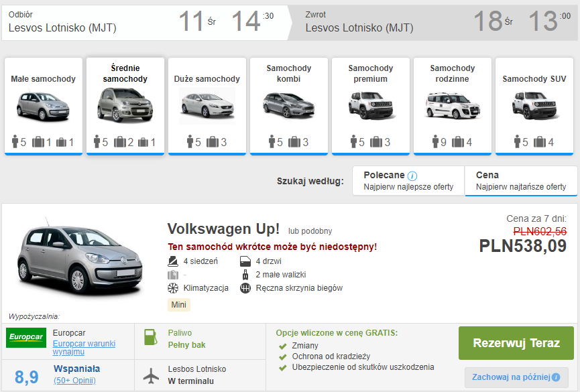Choose the Samochody SUV category
Viewport: 580px width, 392px height.
(x=534, y=106)
